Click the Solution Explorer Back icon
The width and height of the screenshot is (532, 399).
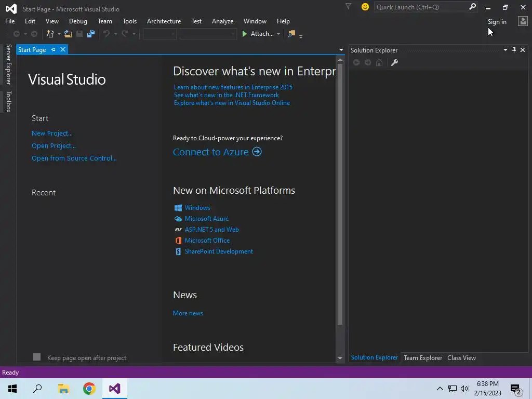click(356, 62)
